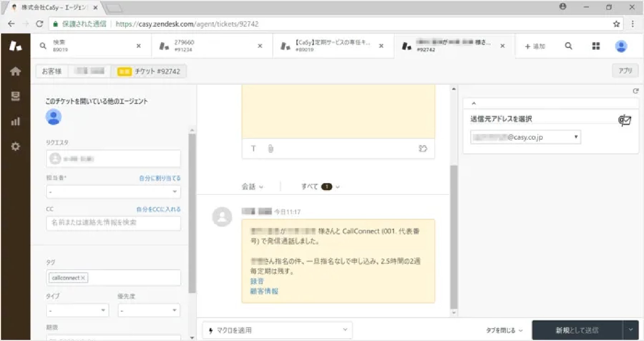Screen dimensions: 644x341
Task: Expand submit button status options arrow
Action: click(631, 330)
